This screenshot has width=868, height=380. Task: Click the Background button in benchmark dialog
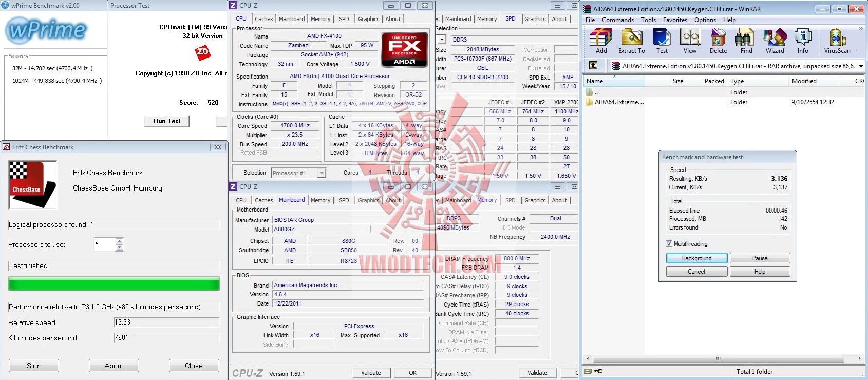pyautogui.click(x=696, y=258)
